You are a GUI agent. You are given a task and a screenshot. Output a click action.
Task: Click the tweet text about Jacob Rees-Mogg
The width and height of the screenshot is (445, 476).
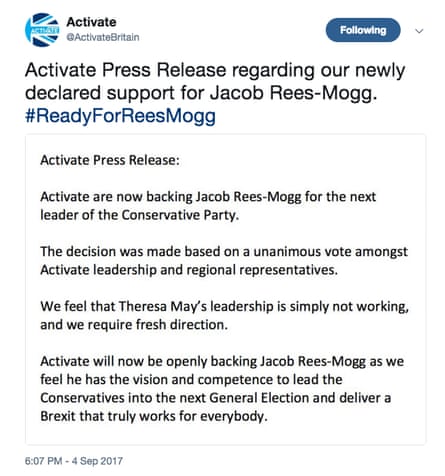215,93
